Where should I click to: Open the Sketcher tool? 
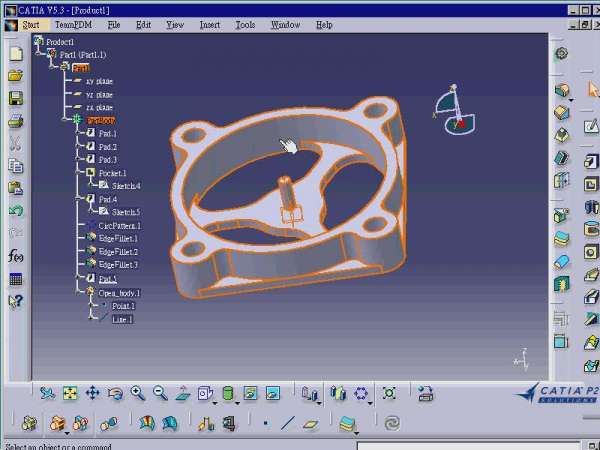(x=592, y=126)
